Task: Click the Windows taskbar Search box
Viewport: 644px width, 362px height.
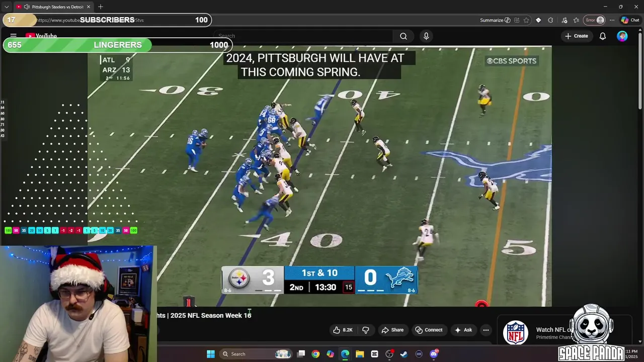Action: click(257, 354)
